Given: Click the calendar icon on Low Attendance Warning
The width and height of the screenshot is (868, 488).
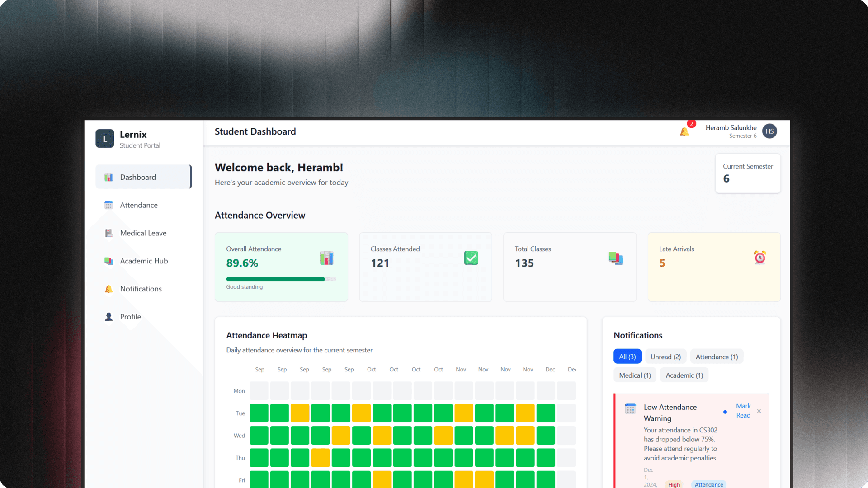Looking at the screenshot, I should (x=630, y=408).
